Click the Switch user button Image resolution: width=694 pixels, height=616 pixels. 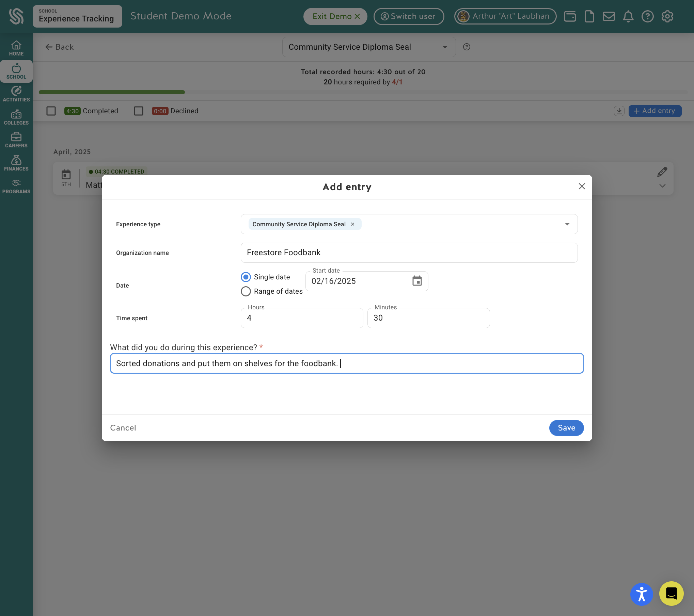click(409, 16)
